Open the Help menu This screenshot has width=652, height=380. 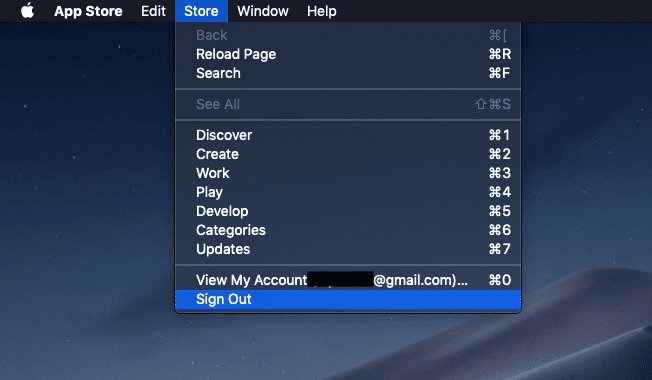[321, 11]
